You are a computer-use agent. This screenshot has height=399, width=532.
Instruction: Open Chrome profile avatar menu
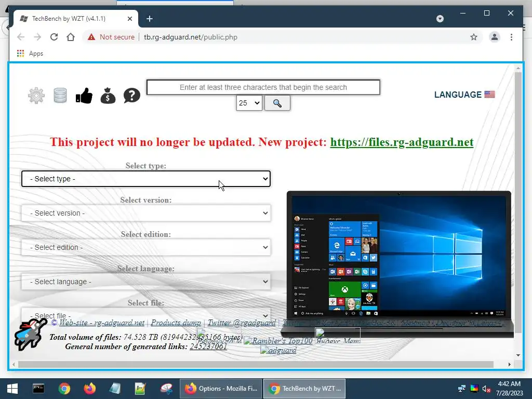tap(495, 37)
